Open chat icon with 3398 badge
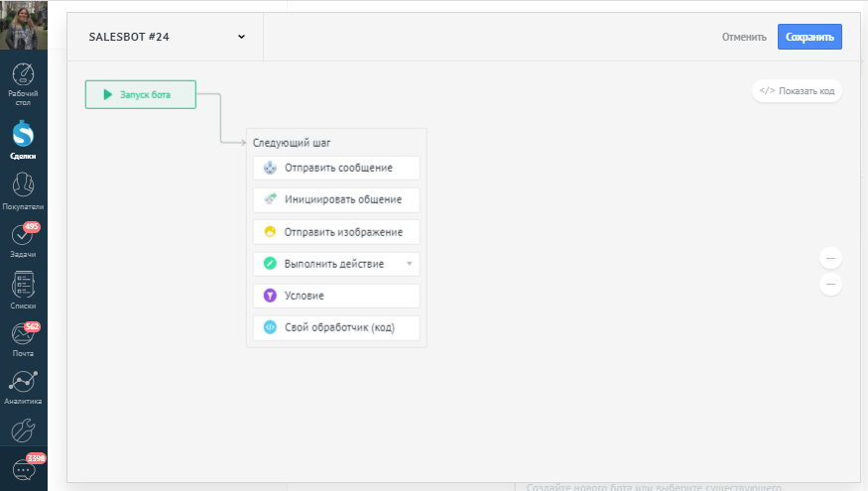 click(x=23, y=470)
